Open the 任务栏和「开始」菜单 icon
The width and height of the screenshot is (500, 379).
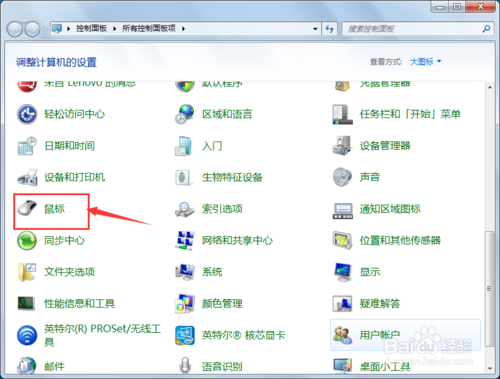point(342,114)
